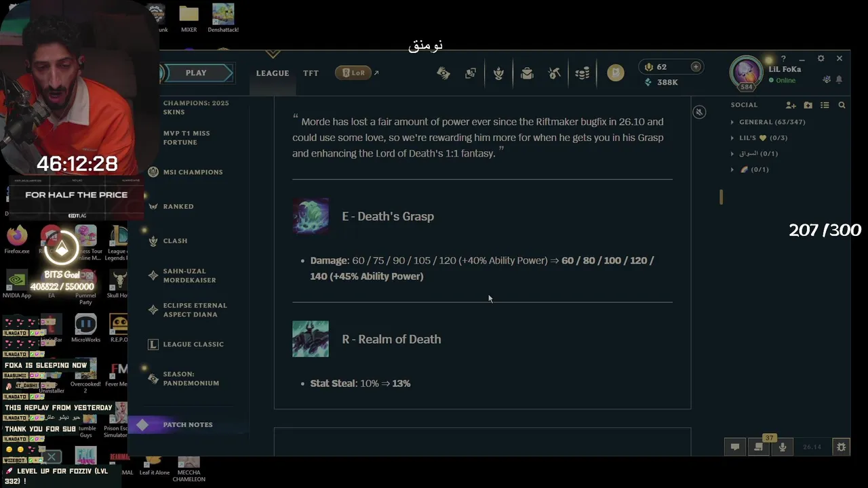The height and width of the screenshot is (488, 868).
Task: Open the MIXER desktop folder
Action: point(189,18)
